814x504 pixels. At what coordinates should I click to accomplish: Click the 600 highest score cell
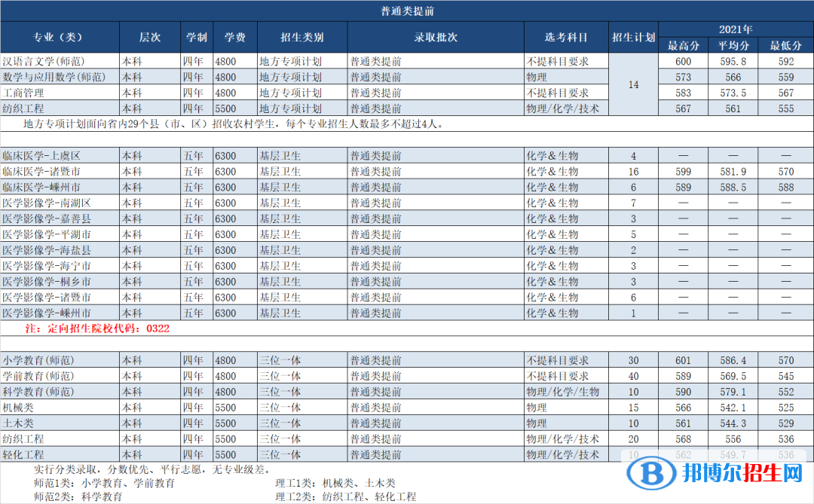pos(683,61)
